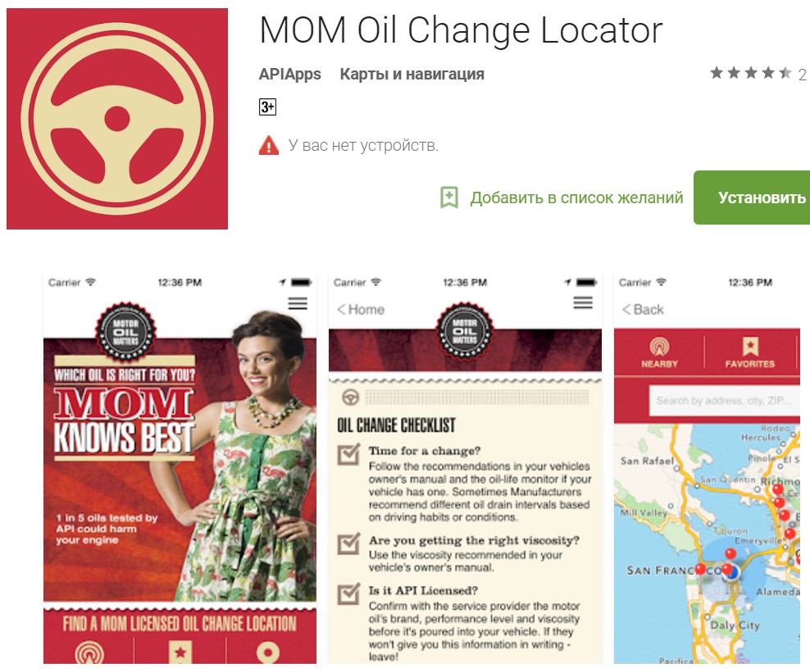Screen dimensions: 810x672
Task: Click 'Добавить в список желаний' link
Action: pyautogui.click(x=576, y=198)
